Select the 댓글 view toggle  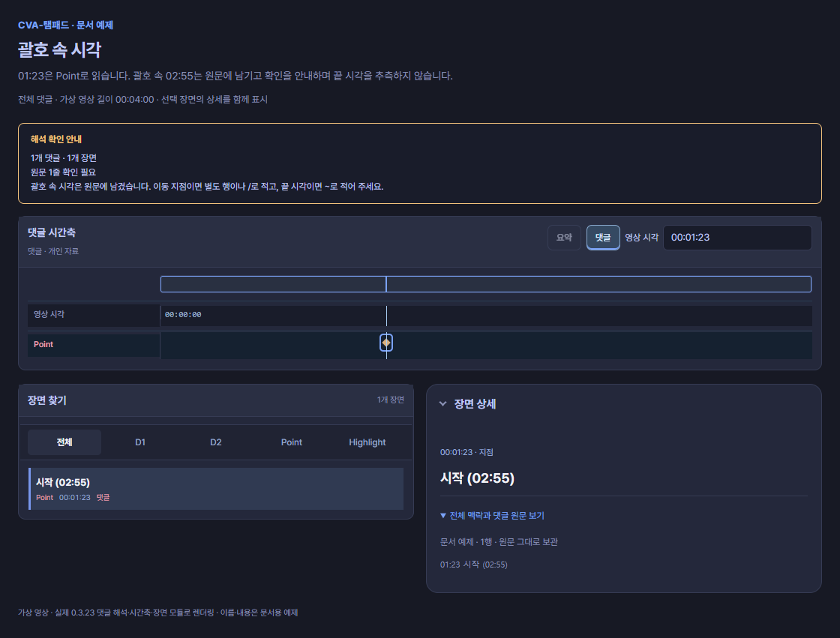(603, 238)
